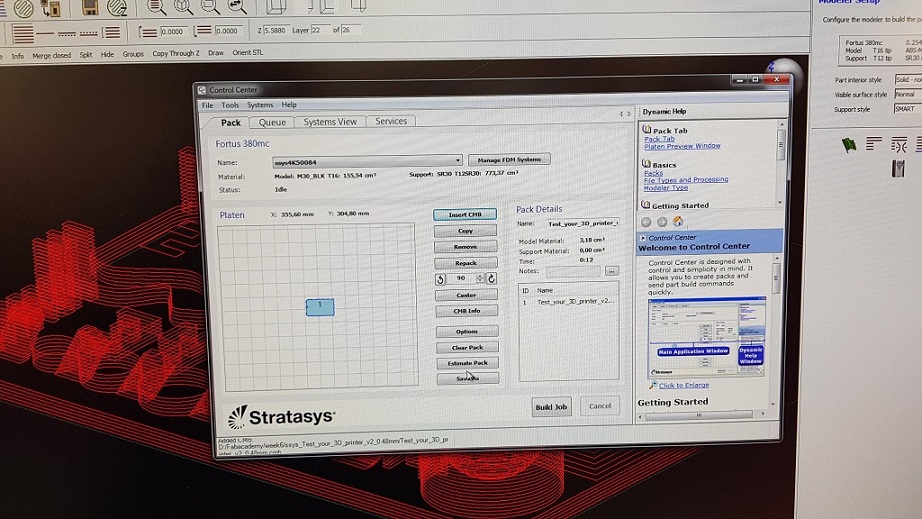This screenshot has width=922, height=519.
Task: Rotate part clockwise in Control Center
Action: pyautogui.click(x=492, y=279)
